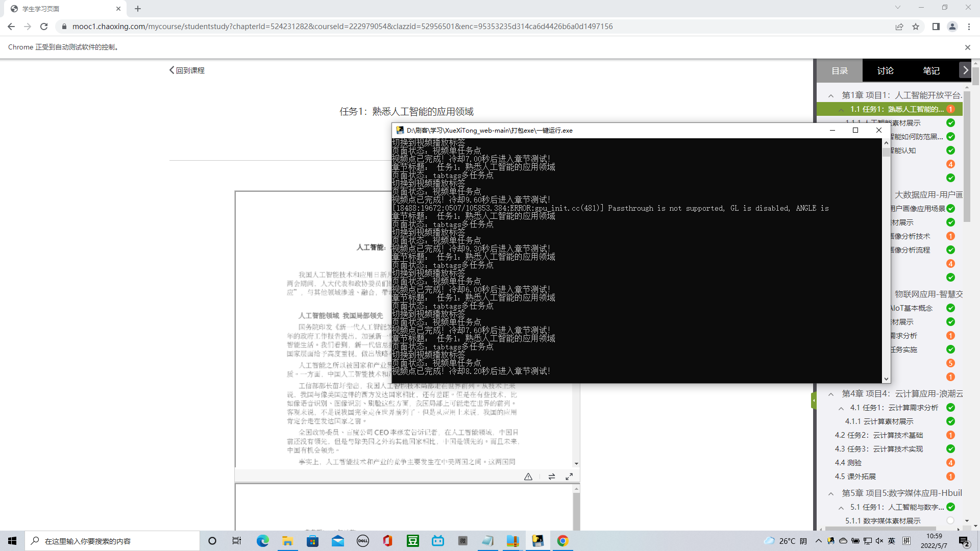
Task: Switch to the 笔记 tab
Action: tap(931, 70)
